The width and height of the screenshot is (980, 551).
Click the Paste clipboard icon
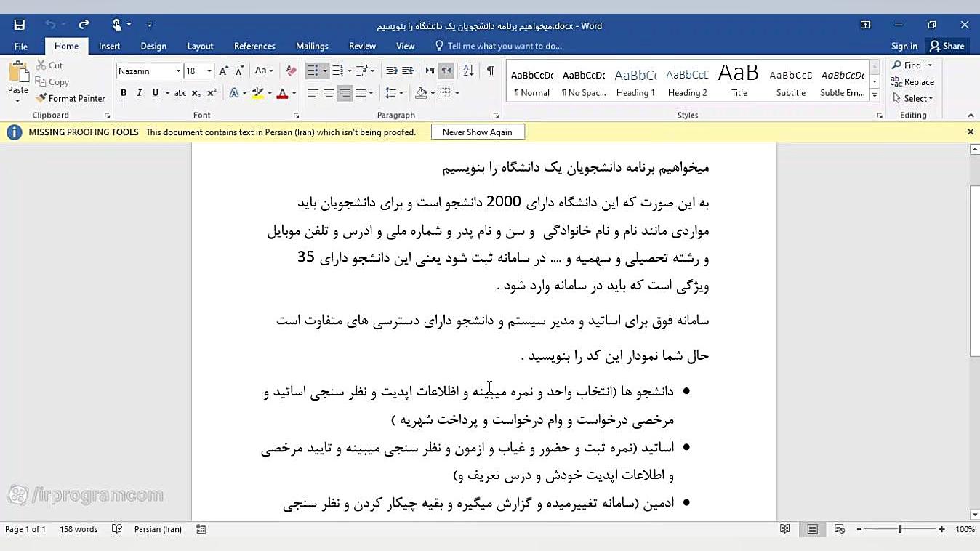(x=18, y=73)
